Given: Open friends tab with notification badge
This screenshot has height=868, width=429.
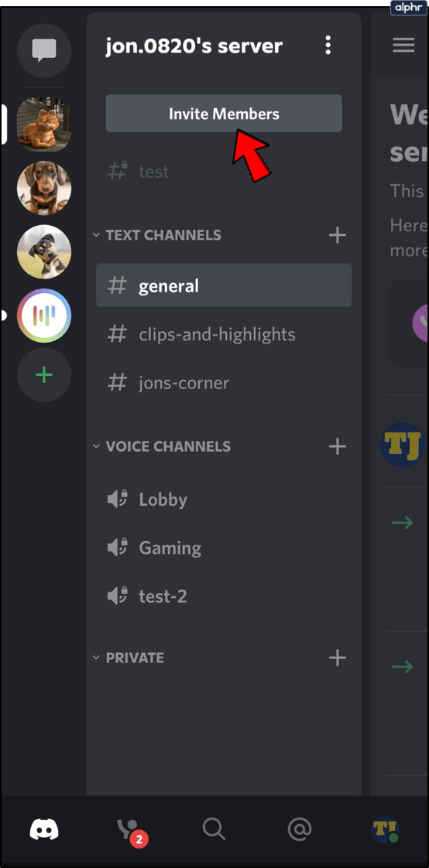Looking at the screenshot, I should (131, 830).
